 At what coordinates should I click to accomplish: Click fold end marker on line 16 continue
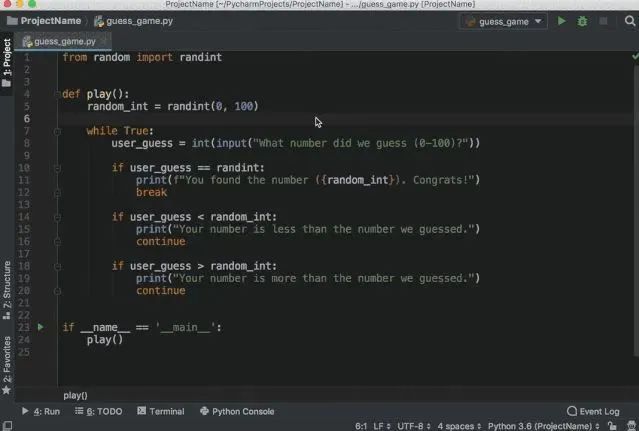coord(57,242)
